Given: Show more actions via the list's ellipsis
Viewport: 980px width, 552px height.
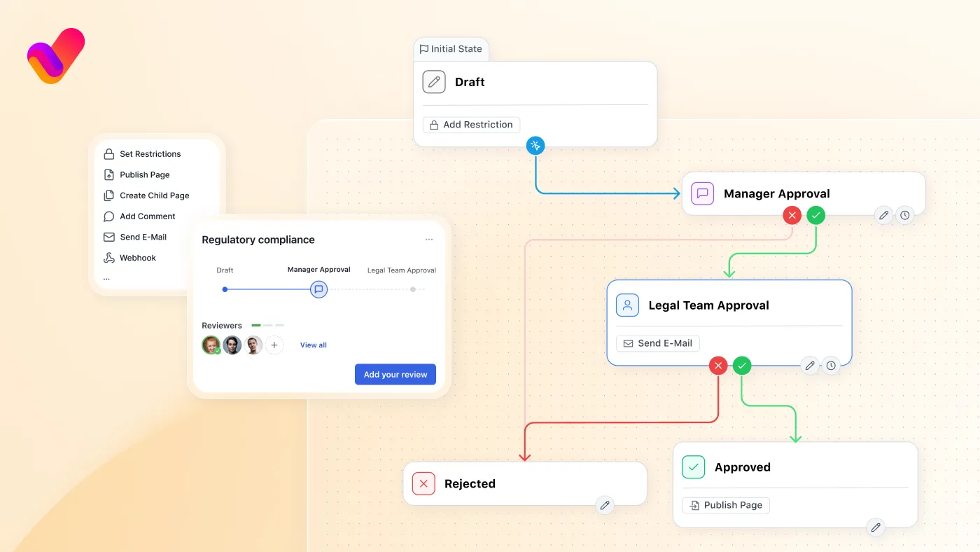Looking at the screenshot, I should click(x=106, y=278).
